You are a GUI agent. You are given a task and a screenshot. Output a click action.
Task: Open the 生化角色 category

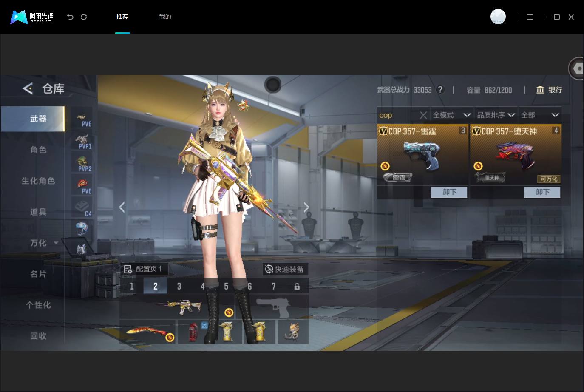click(38, 181)
